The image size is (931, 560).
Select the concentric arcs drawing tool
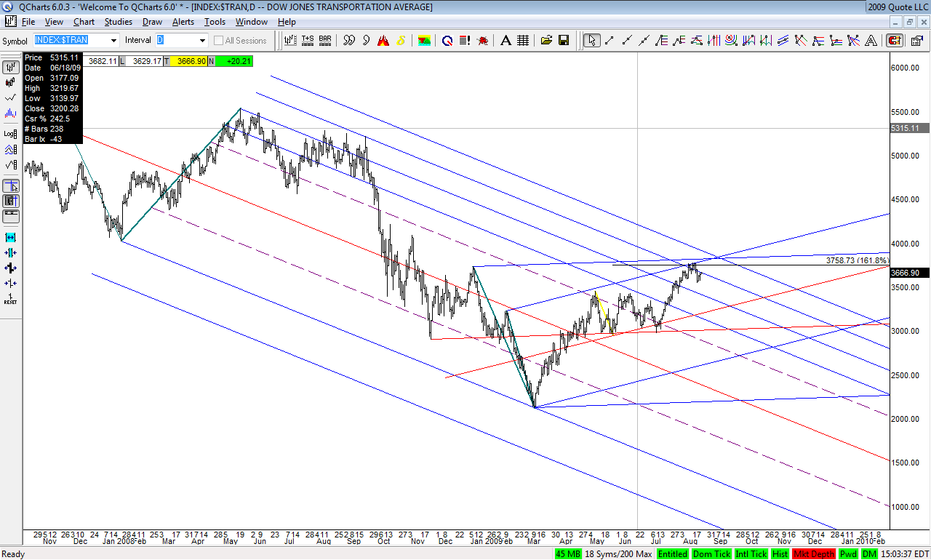(732, 41)
